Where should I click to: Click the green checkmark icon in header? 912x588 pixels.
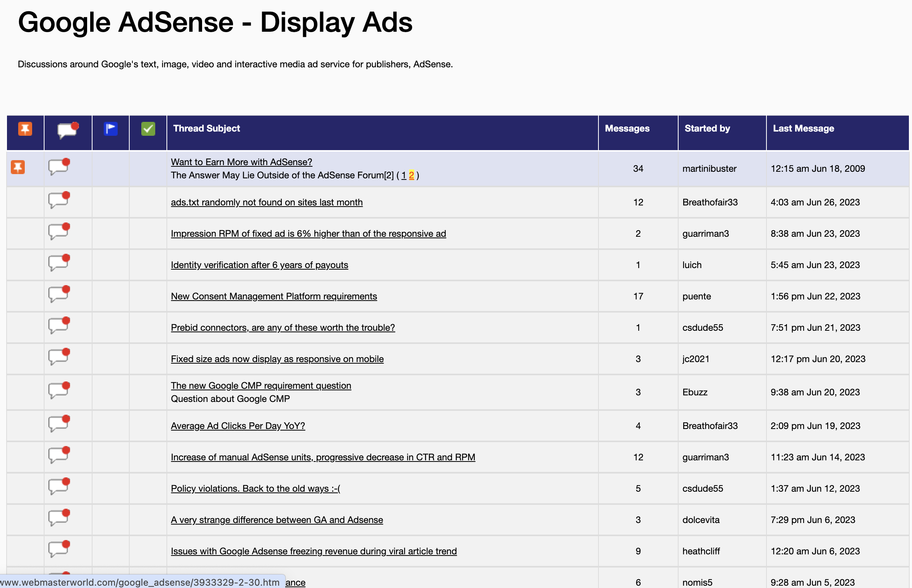pos(148,129)
